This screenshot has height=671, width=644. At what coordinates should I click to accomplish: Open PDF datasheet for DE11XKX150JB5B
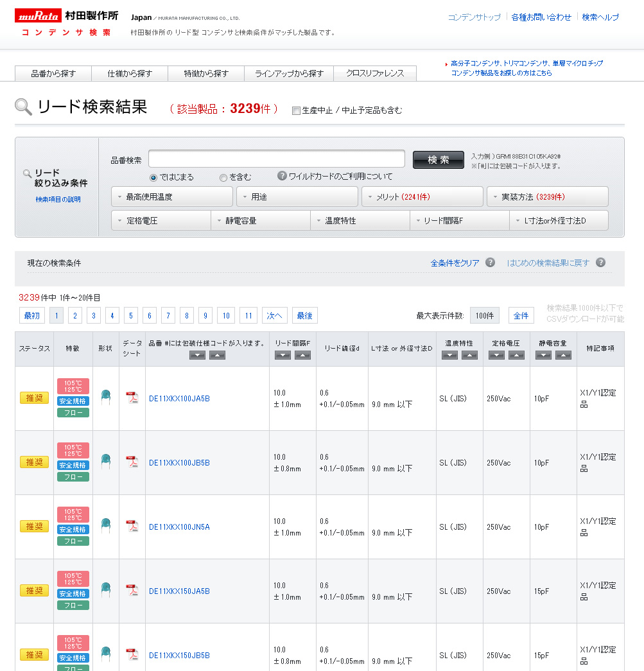(132, 654)
